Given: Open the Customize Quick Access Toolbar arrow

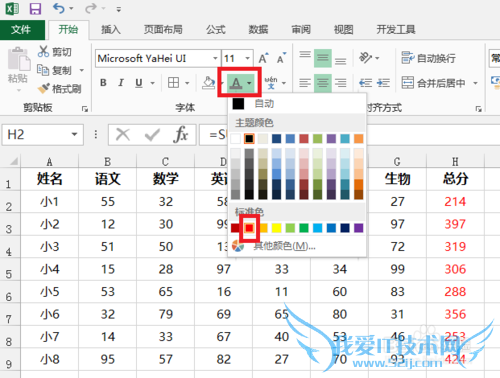Looking at the screenshot, I should point(119,10).
